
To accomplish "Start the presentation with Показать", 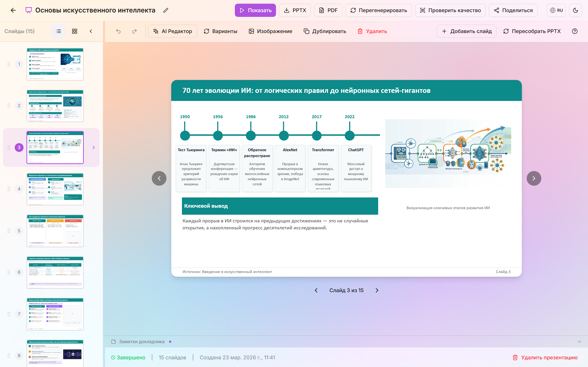I will (x=255, y=10).
